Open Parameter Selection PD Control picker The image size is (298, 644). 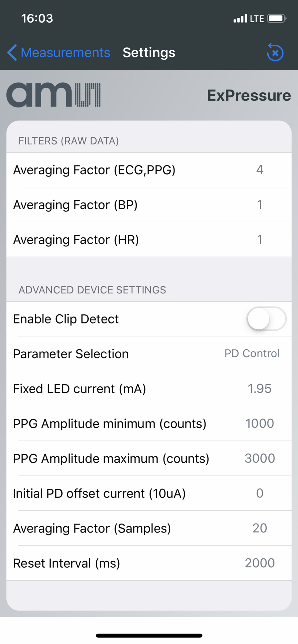click(252, 354)
